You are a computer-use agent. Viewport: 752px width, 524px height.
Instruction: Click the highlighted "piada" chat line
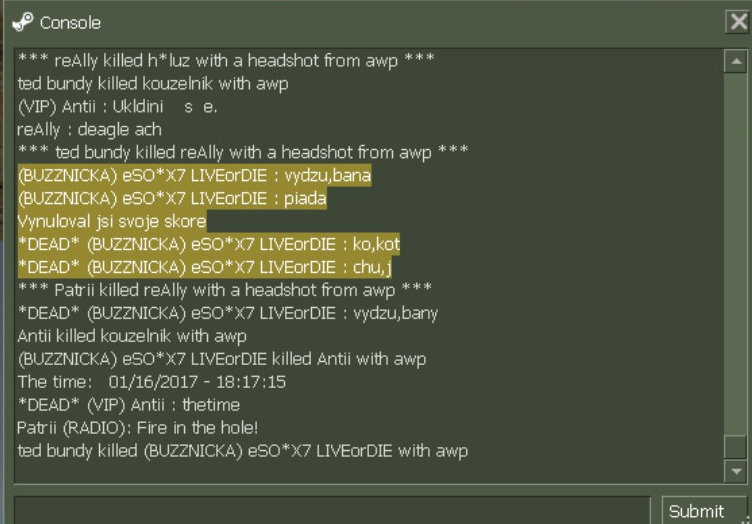point(172,198)
